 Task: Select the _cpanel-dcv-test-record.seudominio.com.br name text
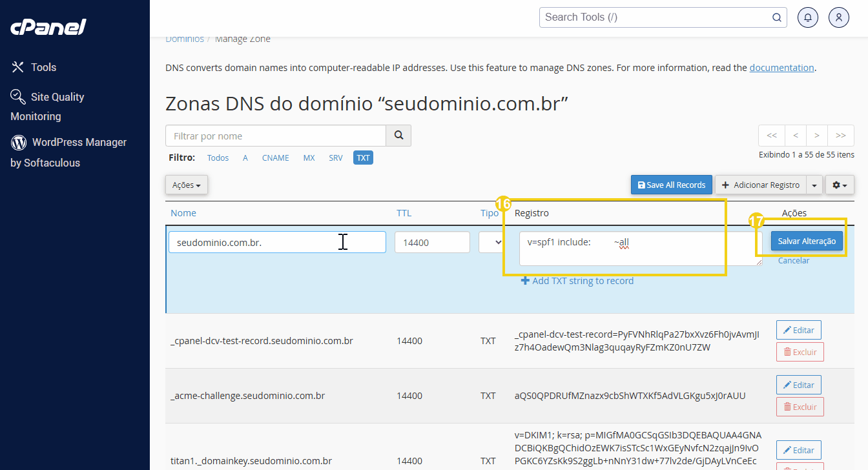coord(262,341)
